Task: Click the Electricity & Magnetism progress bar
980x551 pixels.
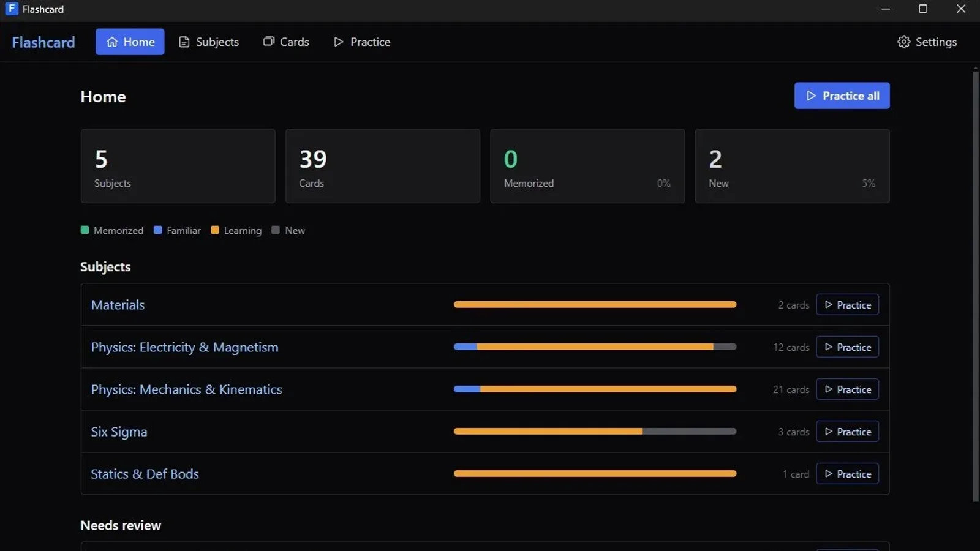Action: 595,347
